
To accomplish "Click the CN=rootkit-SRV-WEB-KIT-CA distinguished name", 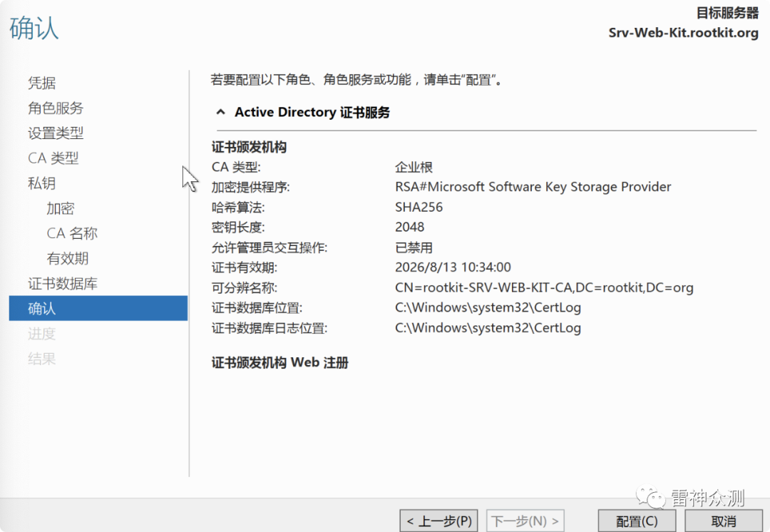I will click(544, 287).
